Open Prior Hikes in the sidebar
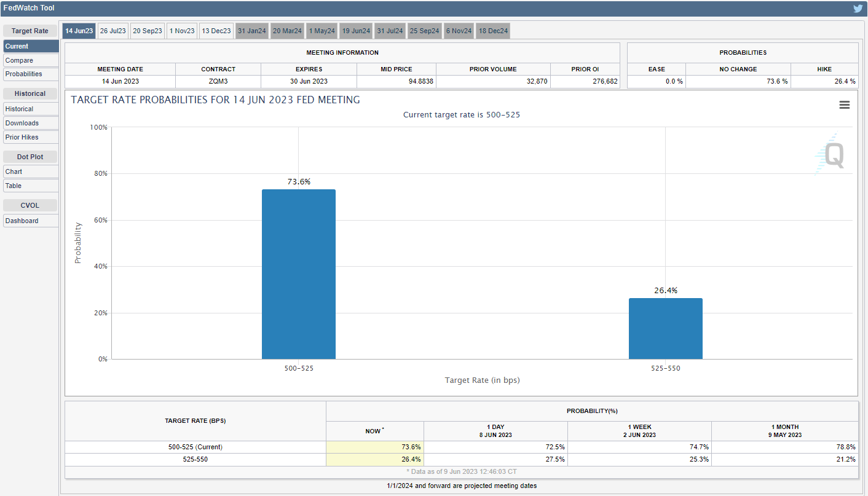Screen dimensions: 868x496 [31, 137]
